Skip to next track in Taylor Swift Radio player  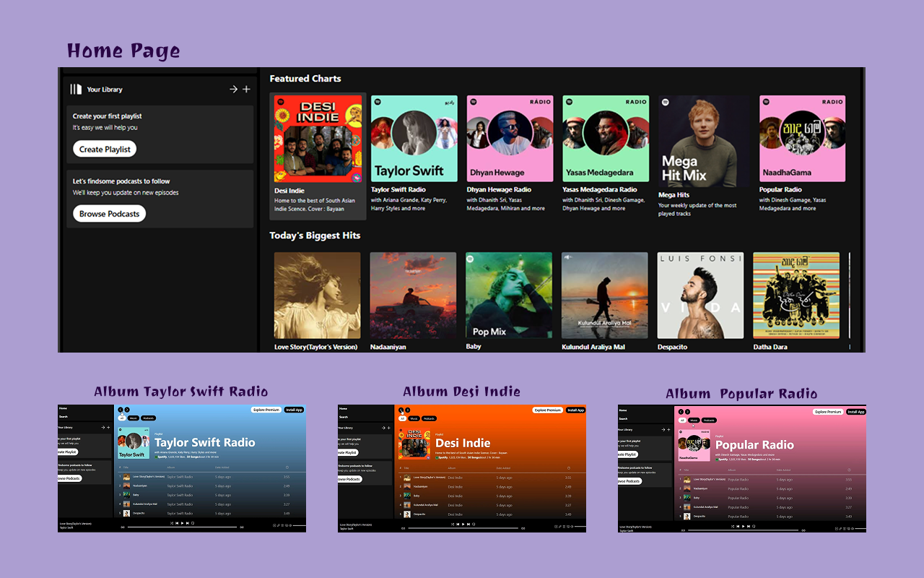click(188, 523)
